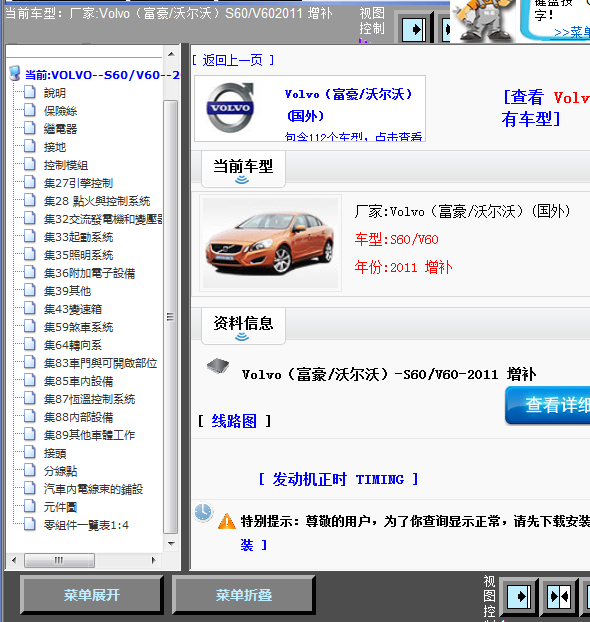This screenshot has width=590, height=622.
Task: Click the Volvo logo image
Action: tap(230, 108)
